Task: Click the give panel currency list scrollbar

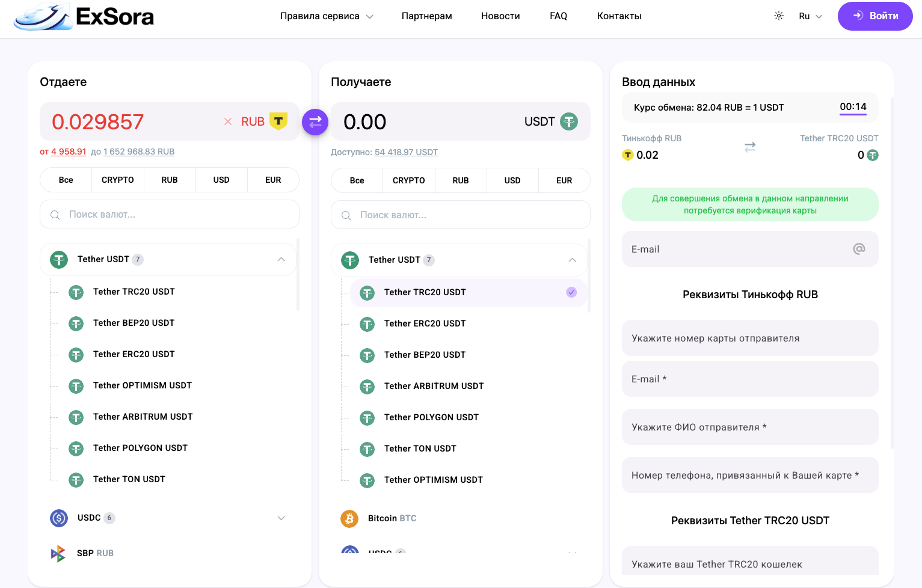Action: tap(298, 275)
